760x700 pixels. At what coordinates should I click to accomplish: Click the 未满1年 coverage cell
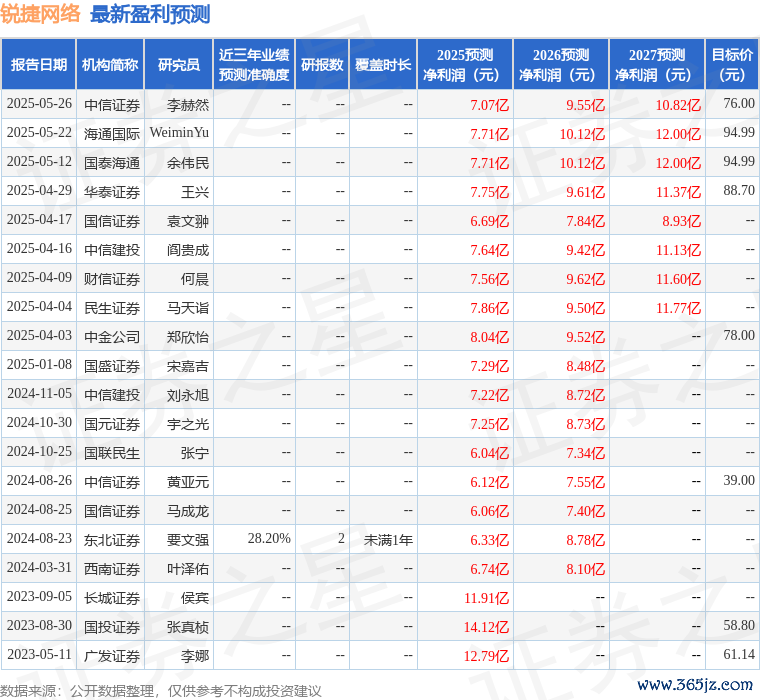pyautogui.click(x=388, y=540)
